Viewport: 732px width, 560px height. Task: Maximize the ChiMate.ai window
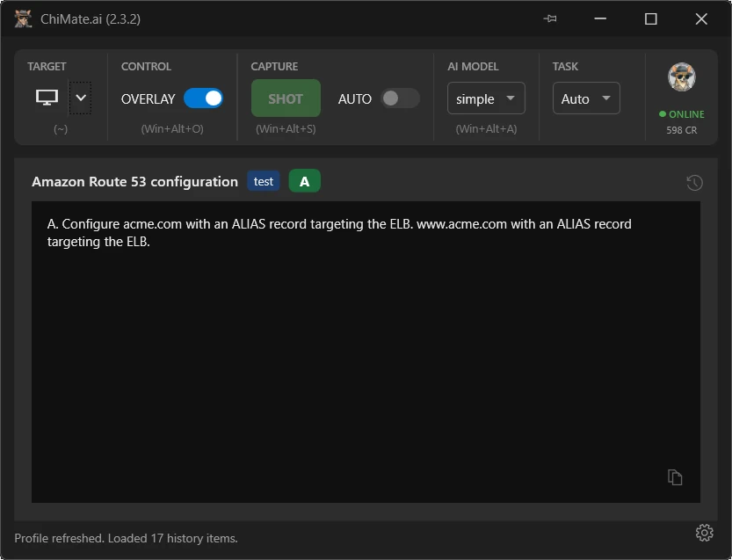651,18
